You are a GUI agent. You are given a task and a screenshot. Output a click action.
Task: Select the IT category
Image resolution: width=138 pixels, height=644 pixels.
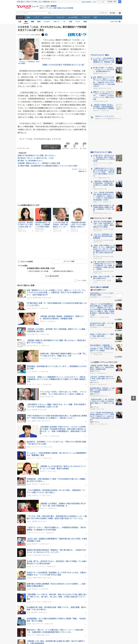(x=64, y=21)
